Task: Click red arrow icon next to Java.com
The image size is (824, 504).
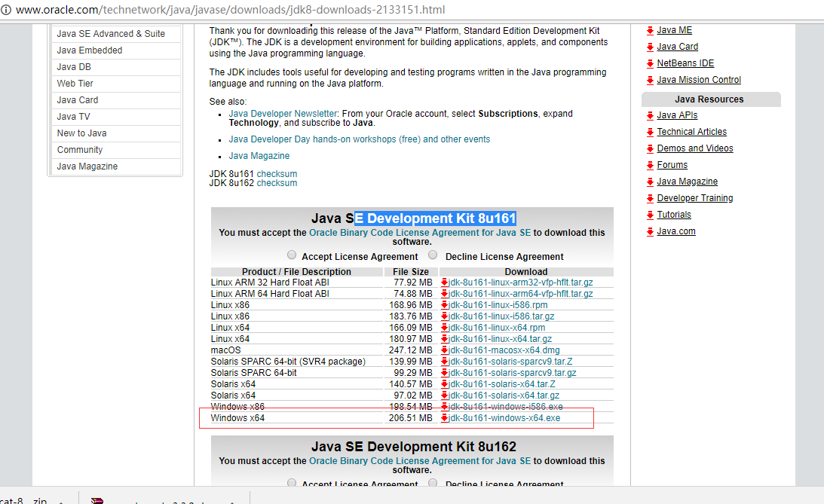Action: [x=650, y=231]
